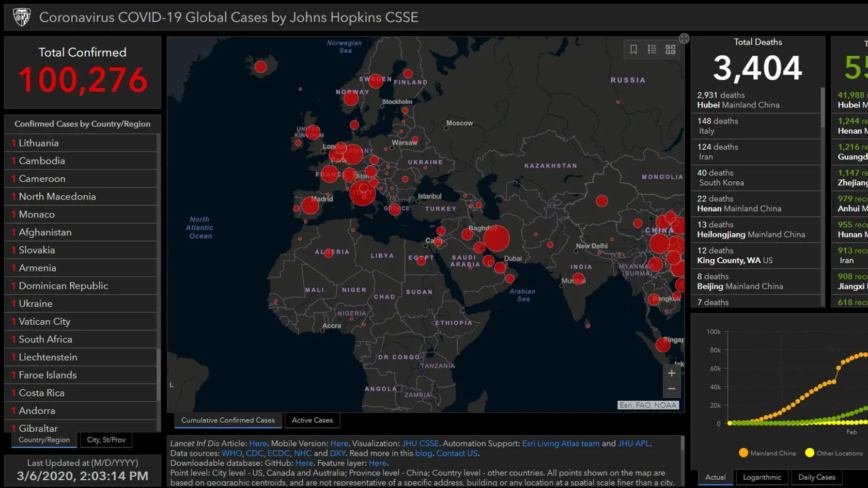
Task: Open the map bookmarks icon
Action: pos(633,49)
